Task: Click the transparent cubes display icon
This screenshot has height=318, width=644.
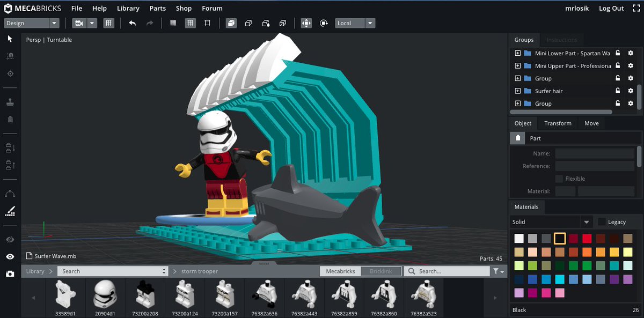Action: pyautogui.click(x=283, y=23)
